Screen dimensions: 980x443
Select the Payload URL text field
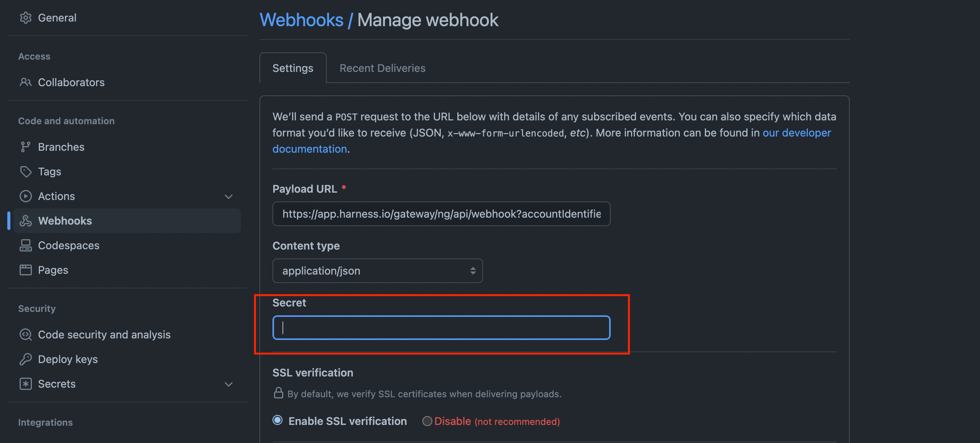(x=440, y=214)
